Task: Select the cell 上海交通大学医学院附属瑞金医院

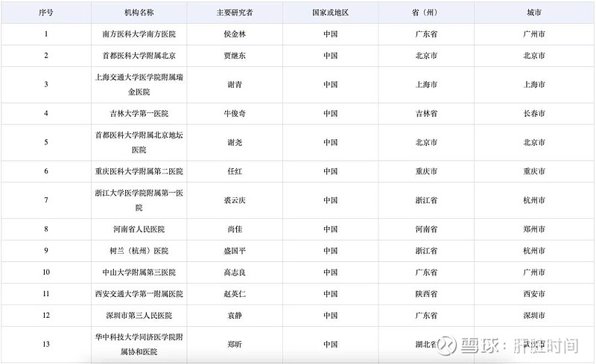Action: [139, 84]
